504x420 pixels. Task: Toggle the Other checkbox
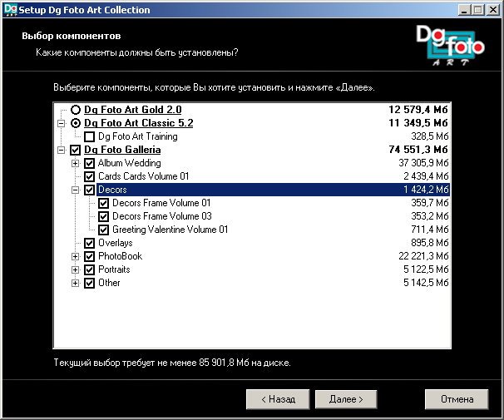click(x=89, y=283)
